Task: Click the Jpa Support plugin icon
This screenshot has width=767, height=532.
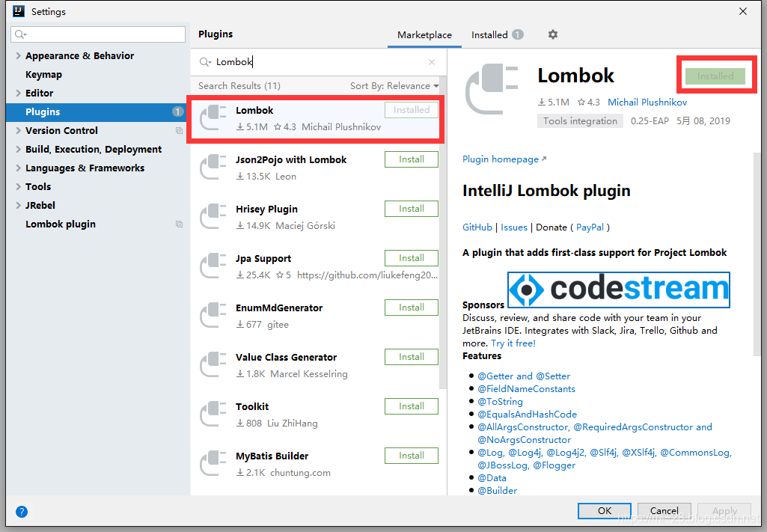Action: [x=213, y=266]
